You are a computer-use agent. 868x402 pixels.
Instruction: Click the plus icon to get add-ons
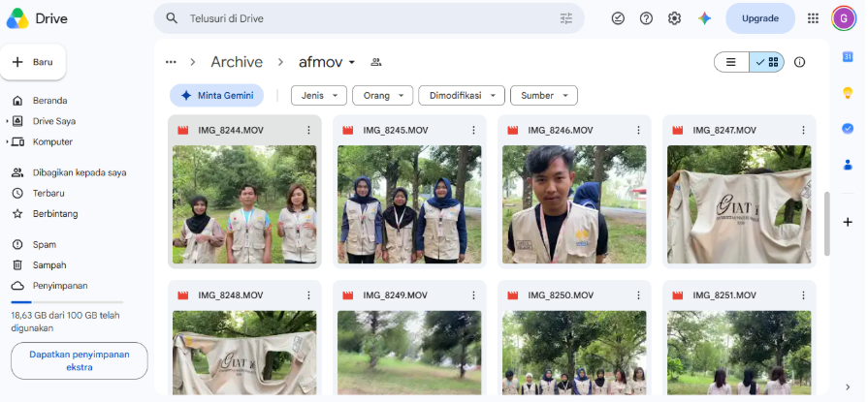[x=848, y=222]
